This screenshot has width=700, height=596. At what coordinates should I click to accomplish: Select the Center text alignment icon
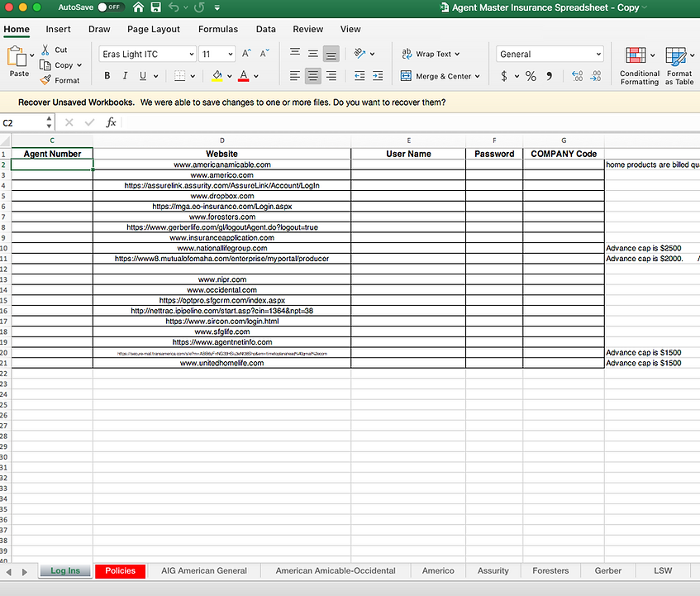(313, 76)
